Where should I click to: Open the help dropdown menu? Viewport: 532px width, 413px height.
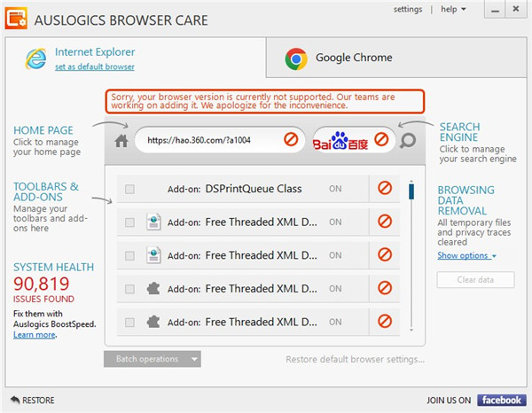coord(453,9)
